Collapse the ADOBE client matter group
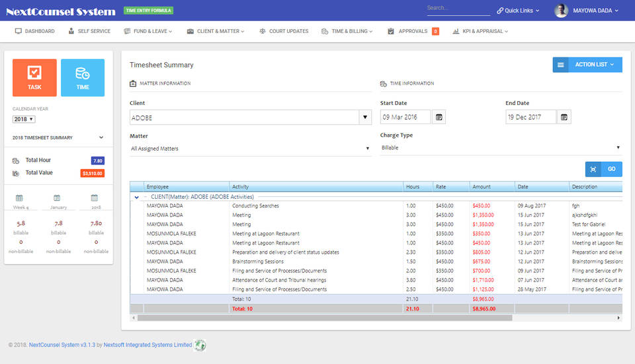Screen dimensions: 635x364 137,197
